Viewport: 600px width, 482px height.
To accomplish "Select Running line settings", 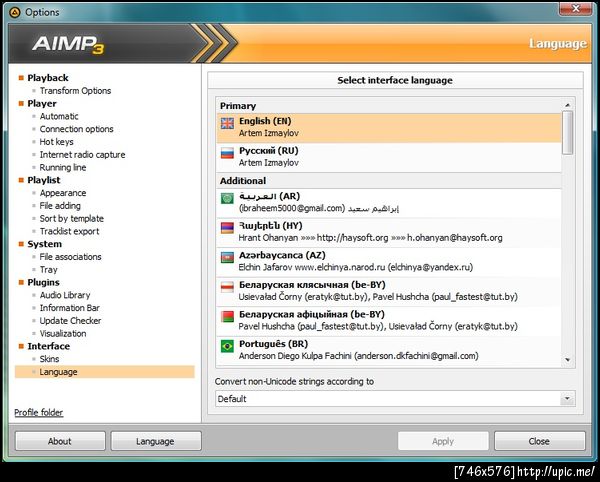I will click(63, 168).
